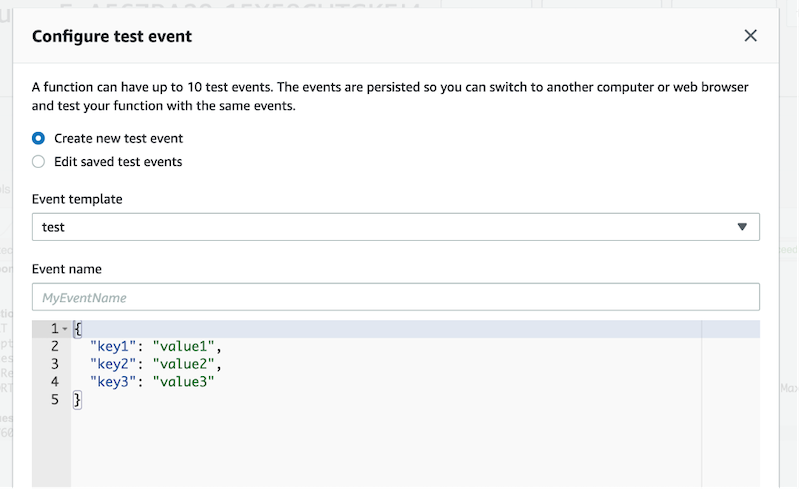Place cursor on the "key3" text
This screenshot has height=489, width=800.
114,382
